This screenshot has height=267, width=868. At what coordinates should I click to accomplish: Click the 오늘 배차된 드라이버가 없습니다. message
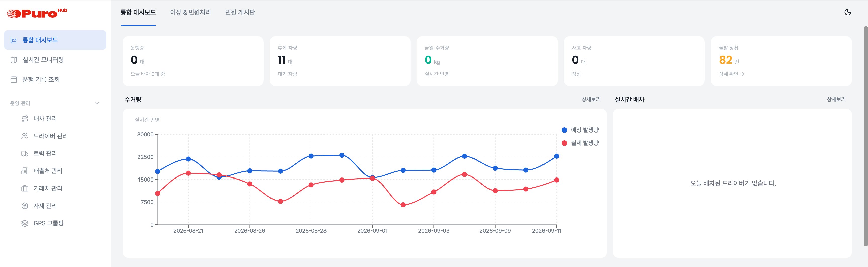733,183
